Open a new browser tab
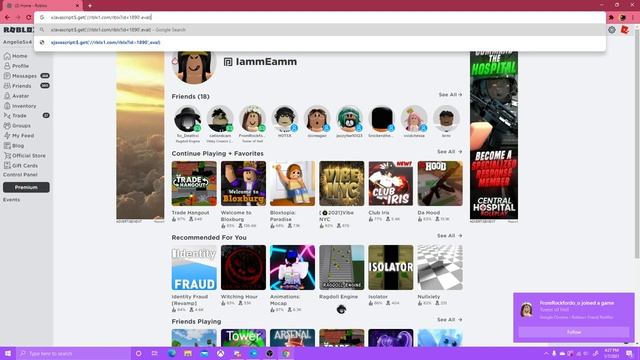This screenshot has width=640, height=360. click(90, 6)
